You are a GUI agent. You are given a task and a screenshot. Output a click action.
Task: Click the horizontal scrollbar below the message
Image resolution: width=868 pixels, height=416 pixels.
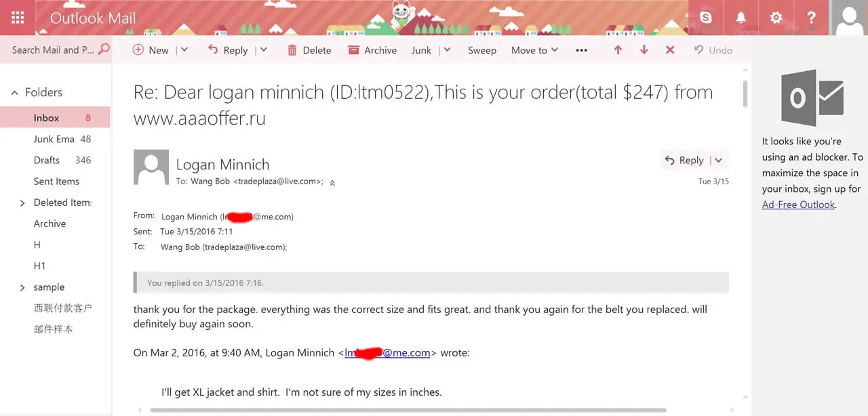[x=408, y=410]
